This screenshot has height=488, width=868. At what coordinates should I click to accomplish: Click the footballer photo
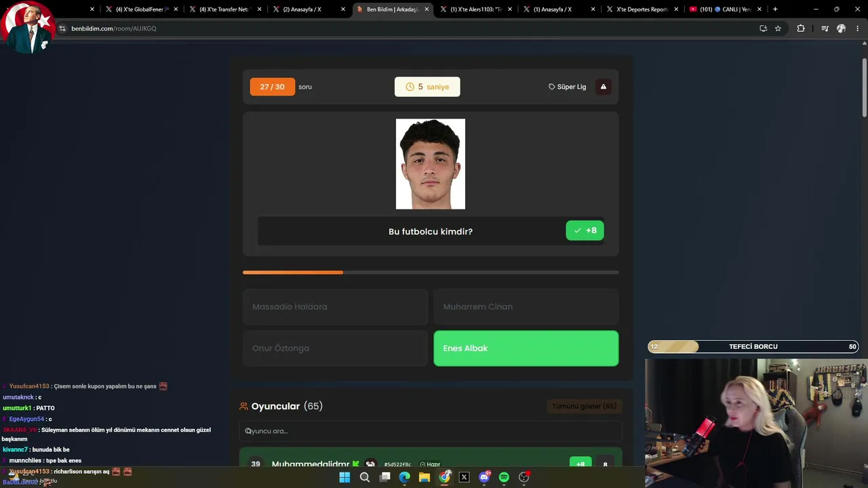tap(431, 164)
